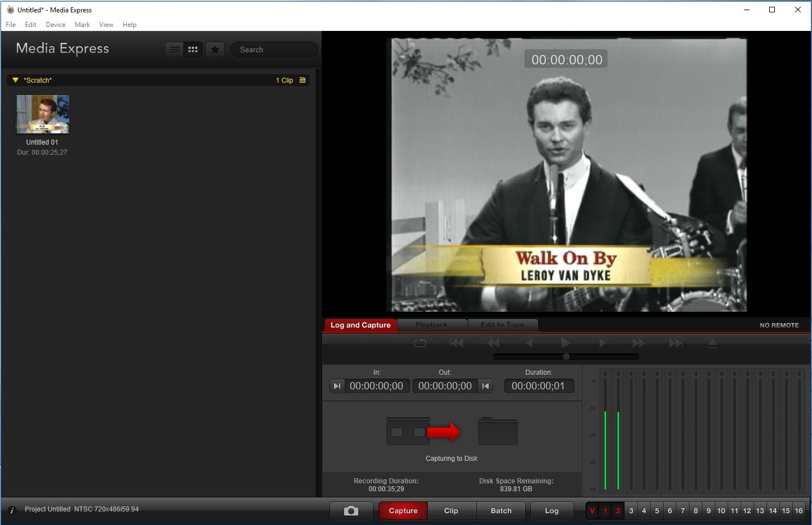Click the Scratch bin folder icon

click(303, 80)
